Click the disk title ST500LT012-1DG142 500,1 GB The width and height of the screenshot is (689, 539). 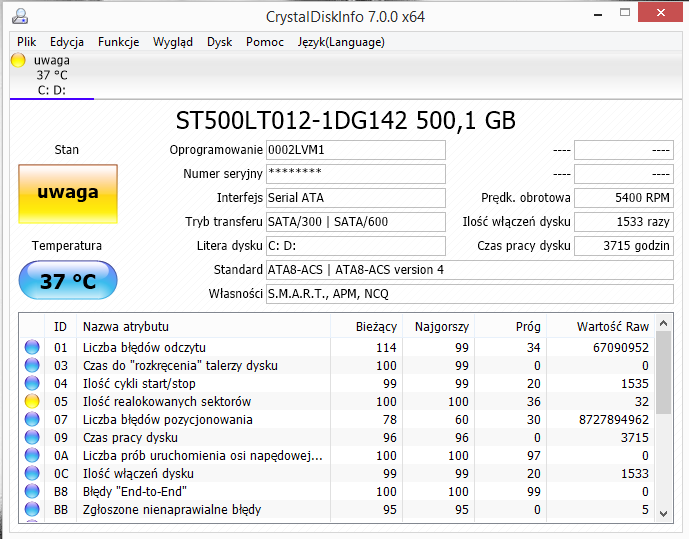(345, 120)
